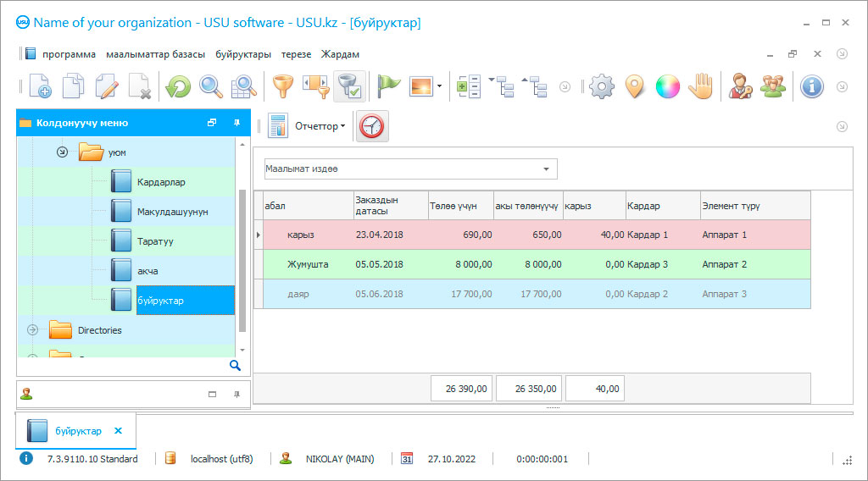Open the Отчеттор reports dropdown

(x=320, y=126)
